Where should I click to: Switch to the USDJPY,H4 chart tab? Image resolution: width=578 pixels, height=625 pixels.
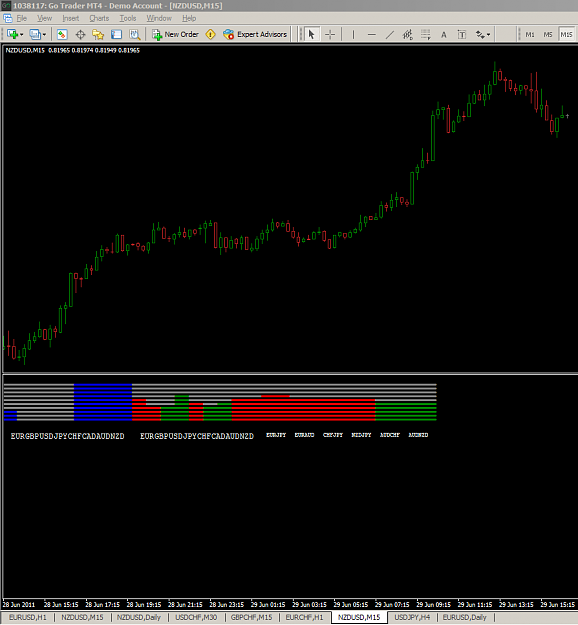(x=412, y=617)
